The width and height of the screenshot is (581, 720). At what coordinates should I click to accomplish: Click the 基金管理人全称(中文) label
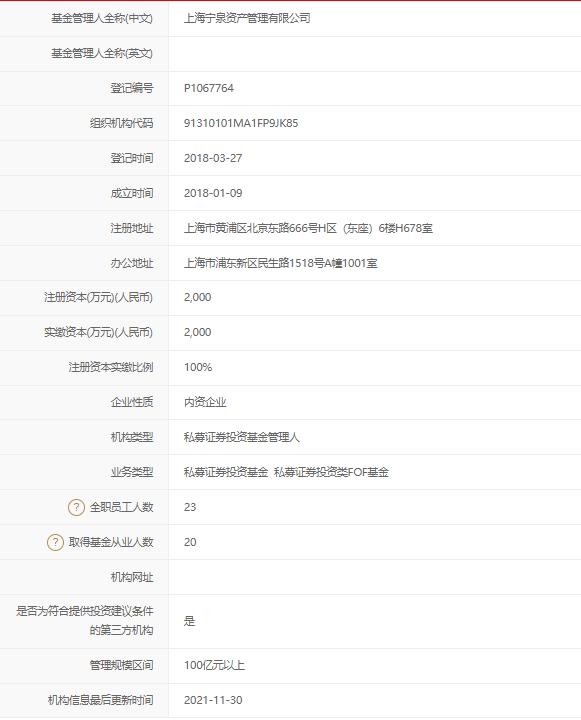102,18
